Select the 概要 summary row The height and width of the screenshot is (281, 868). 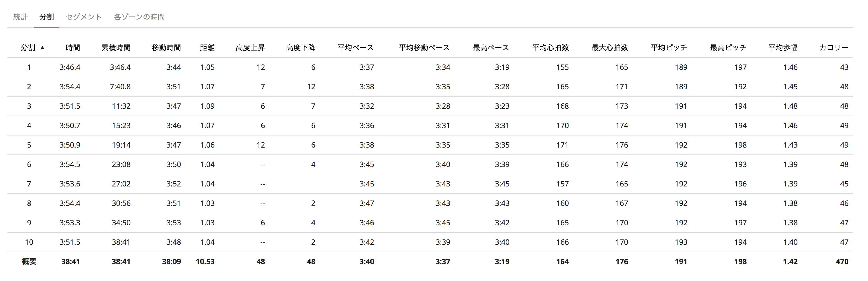[29, 261]
